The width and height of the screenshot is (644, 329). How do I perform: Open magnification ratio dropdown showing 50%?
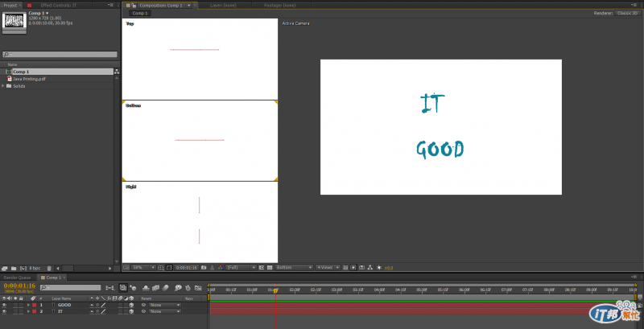(143, 268)
